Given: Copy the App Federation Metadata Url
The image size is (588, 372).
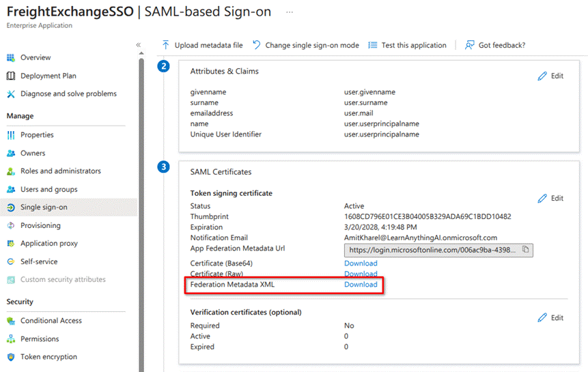Looking at the screenshot, I should click(x=525, y=250).
